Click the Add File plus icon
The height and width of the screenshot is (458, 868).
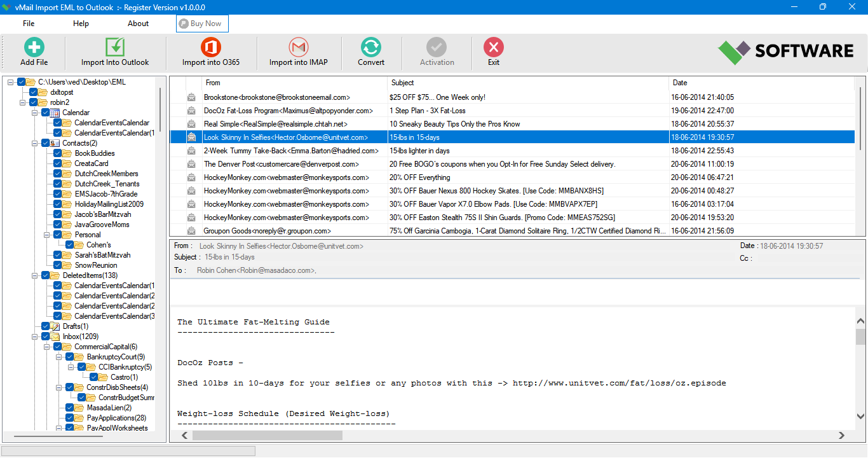pyautogui.click(x=34, y=47)
